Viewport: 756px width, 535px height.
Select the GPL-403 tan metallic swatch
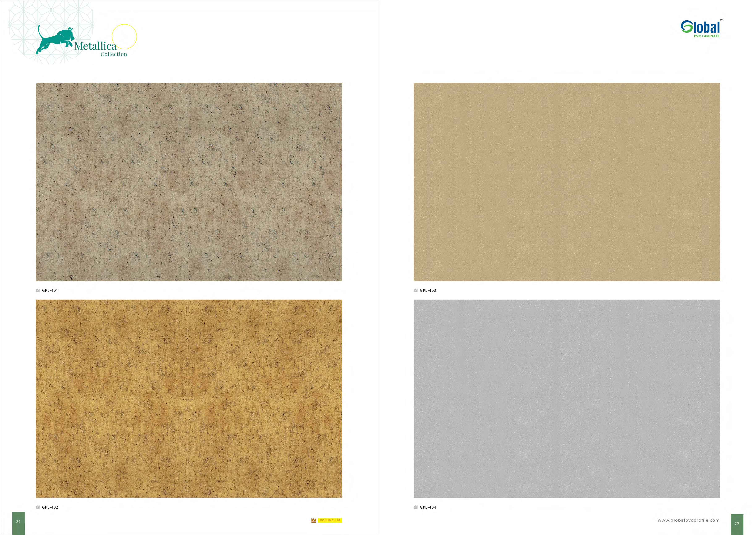coord(566,182)
